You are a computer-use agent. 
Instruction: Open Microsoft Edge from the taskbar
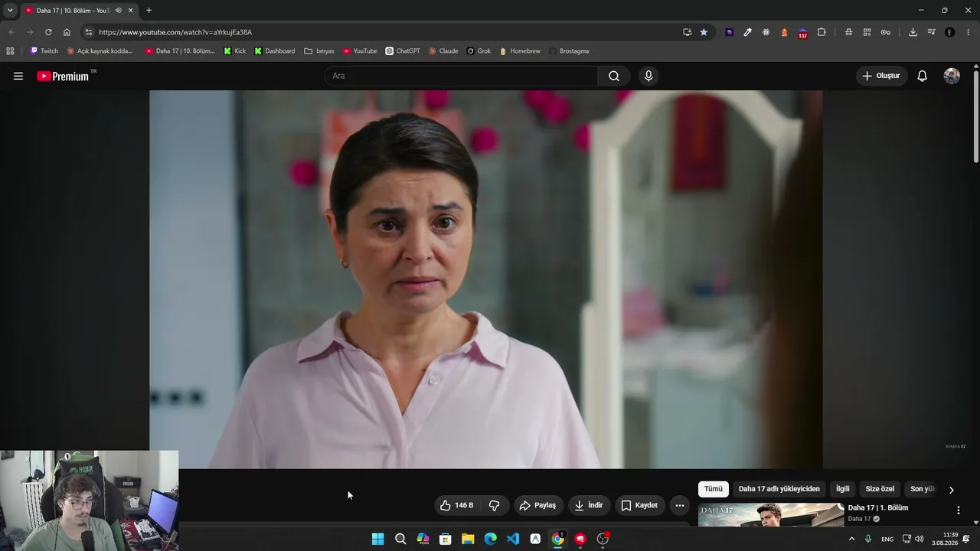click(x=490, y=539)
